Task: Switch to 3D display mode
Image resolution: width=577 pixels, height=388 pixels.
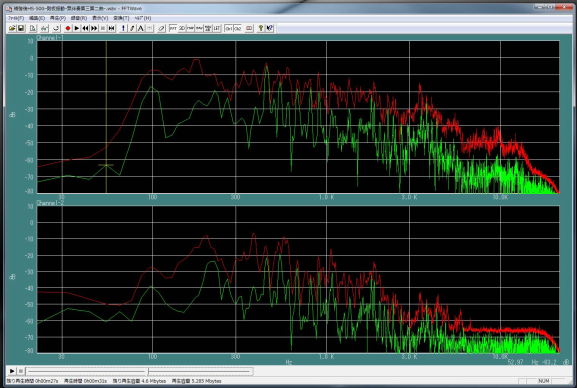Action: (x=182, y=28)
